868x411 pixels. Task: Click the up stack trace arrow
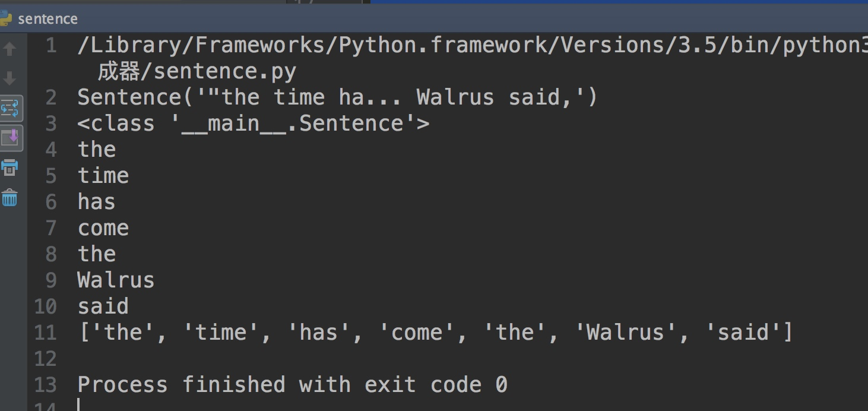click(9, 49)
